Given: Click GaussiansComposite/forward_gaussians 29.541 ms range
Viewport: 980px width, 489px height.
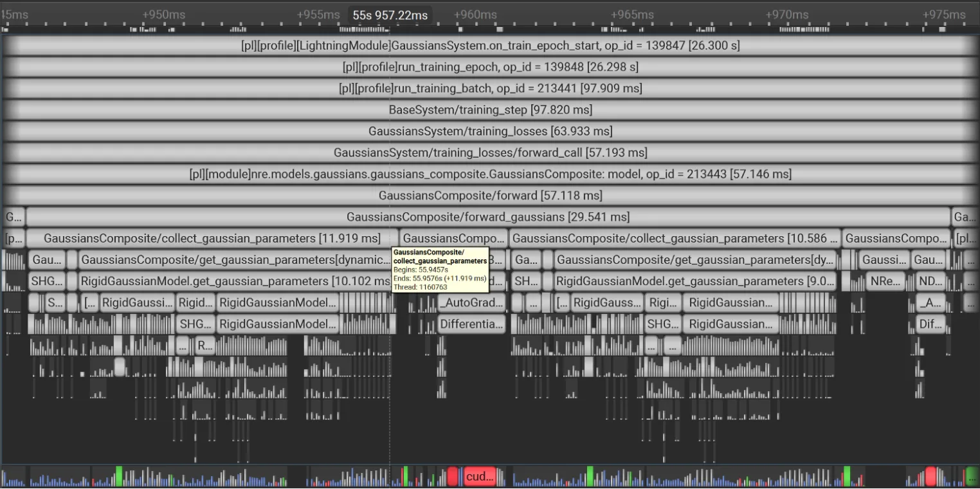Looking at the screenshot, I should click(x=488, y=217).
